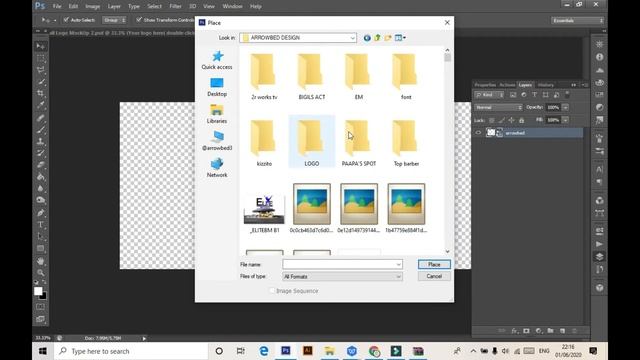Expand the File name dropdown
640x360 pixels.
click(398, 264)
